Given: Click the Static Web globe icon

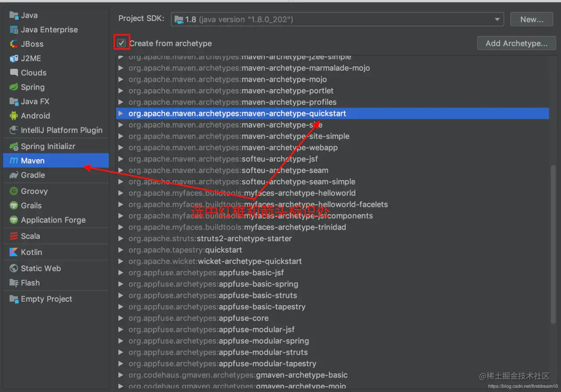Looking at the screenshot, I should (14, 268).
